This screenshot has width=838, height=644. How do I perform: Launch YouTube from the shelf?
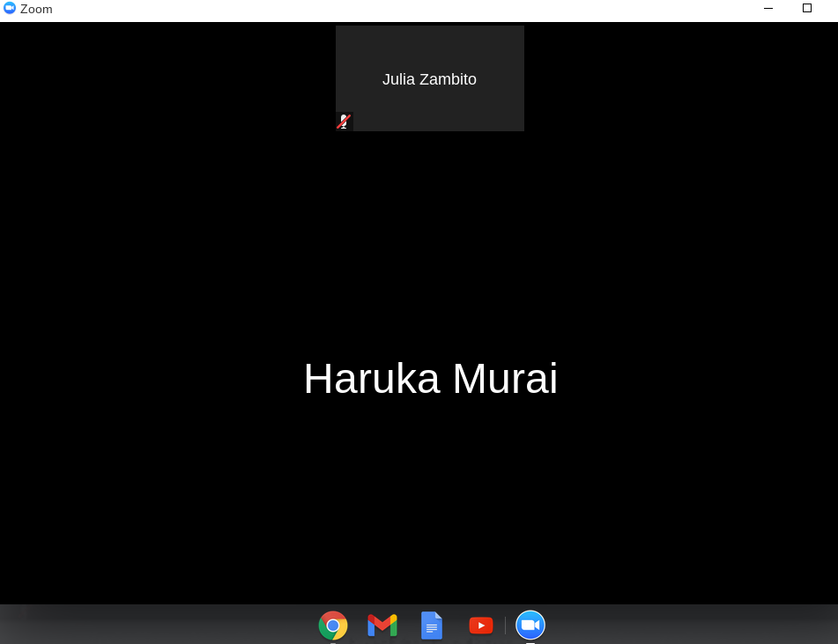point(481,625)
